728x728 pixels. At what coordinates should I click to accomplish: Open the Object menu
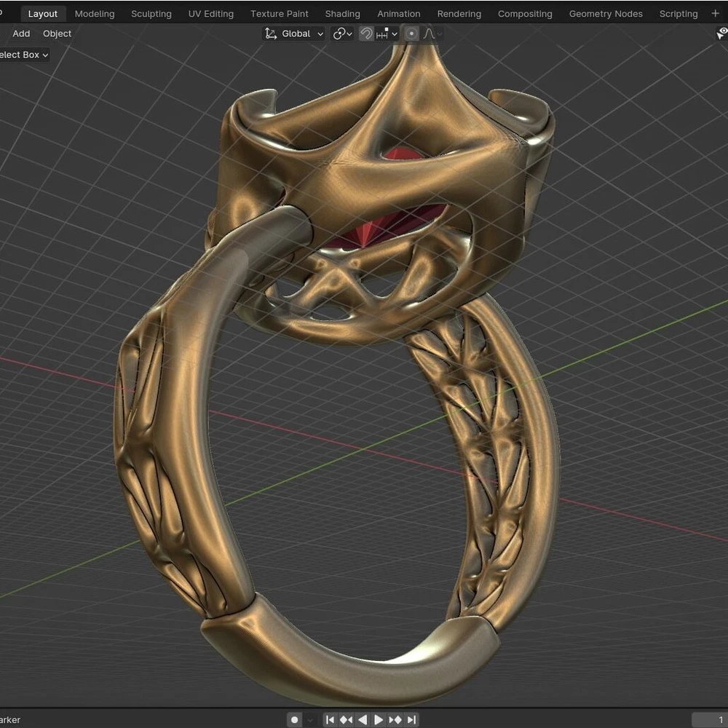pyautogui.click(x=57, y=33)
